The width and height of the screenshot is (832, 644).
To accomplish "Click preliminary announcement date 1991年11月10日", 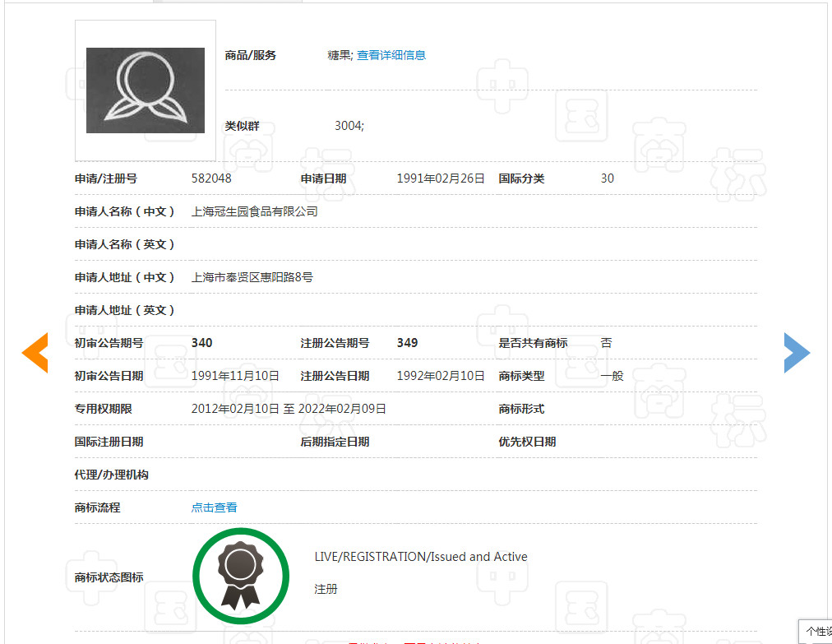I will pos(235,376).
